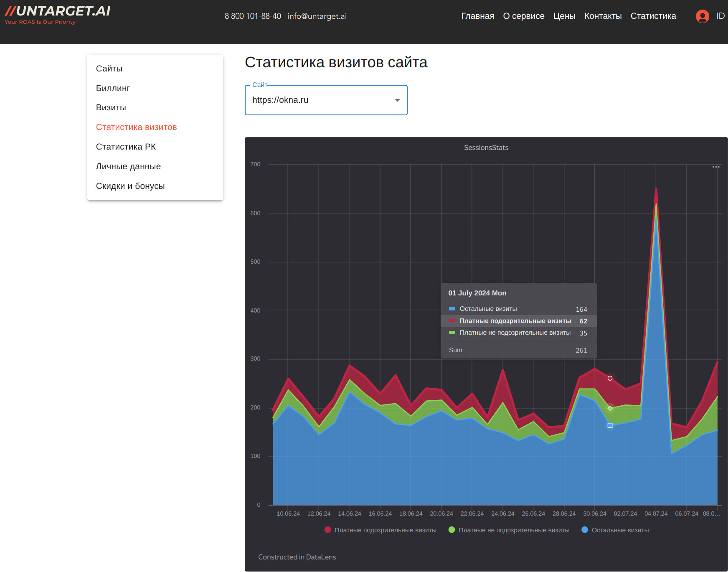
Task: Expand the Сайт site selector dropdown
Action: (397, 100)
